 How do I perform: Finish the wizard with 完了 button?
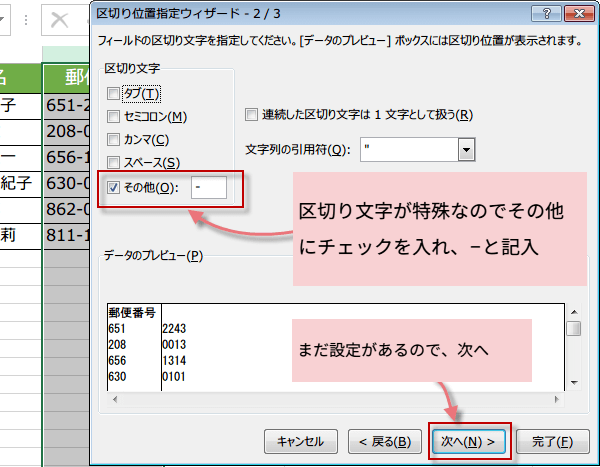[x=552, y=441]
